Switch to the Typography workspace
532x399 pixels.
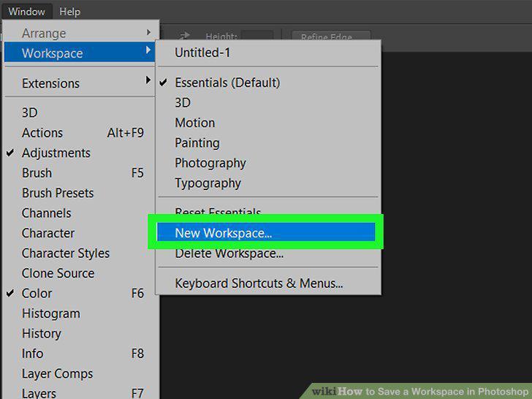268,183
